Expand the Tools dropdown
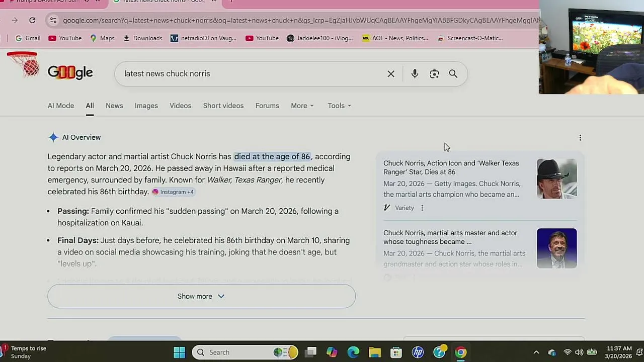644x362 pixels. (339, 106)
